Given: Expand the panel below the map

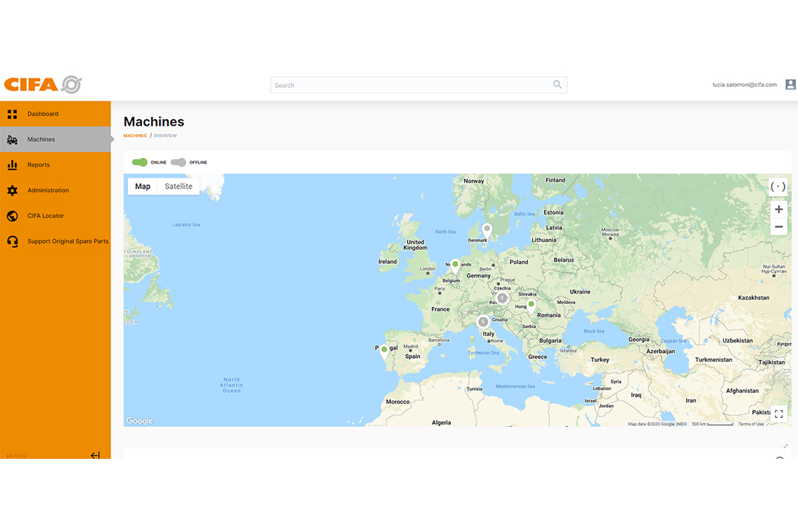Looking at the screenshot, I should (x=785, y=446).
